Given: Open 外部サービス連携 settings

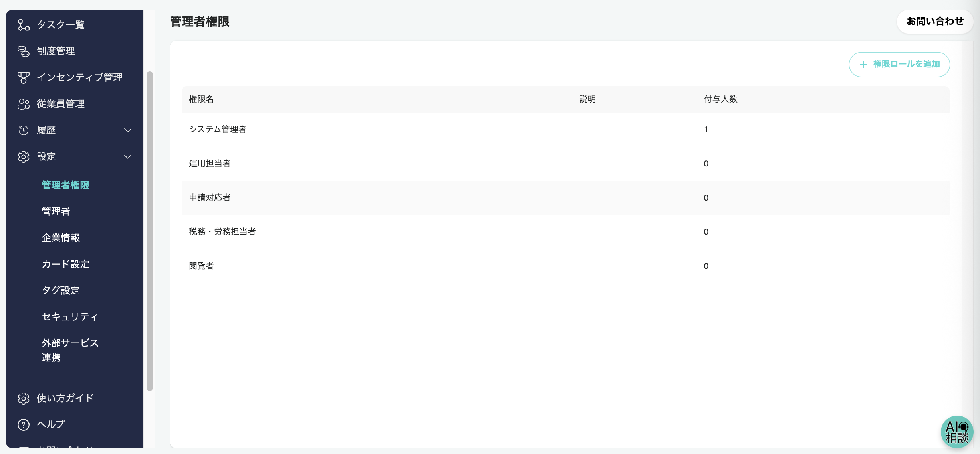Looking at the screenshot, I should (x=70, y=350).
